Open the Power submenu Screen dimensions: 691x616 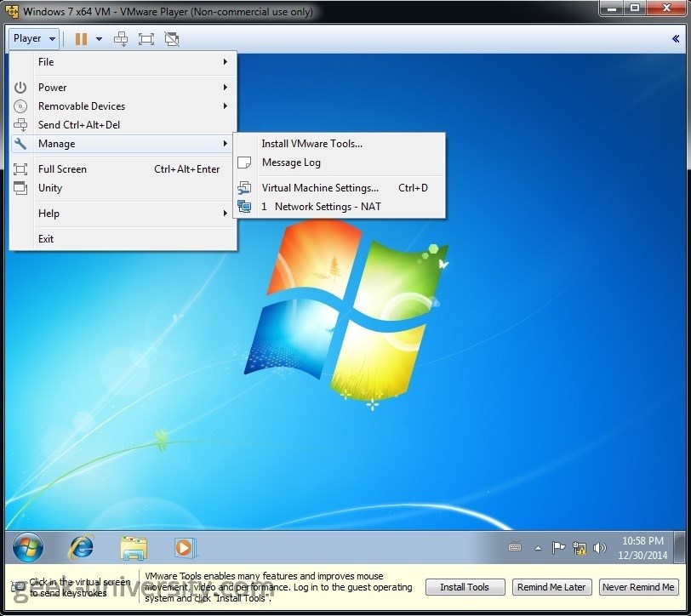tap(123, 88)
